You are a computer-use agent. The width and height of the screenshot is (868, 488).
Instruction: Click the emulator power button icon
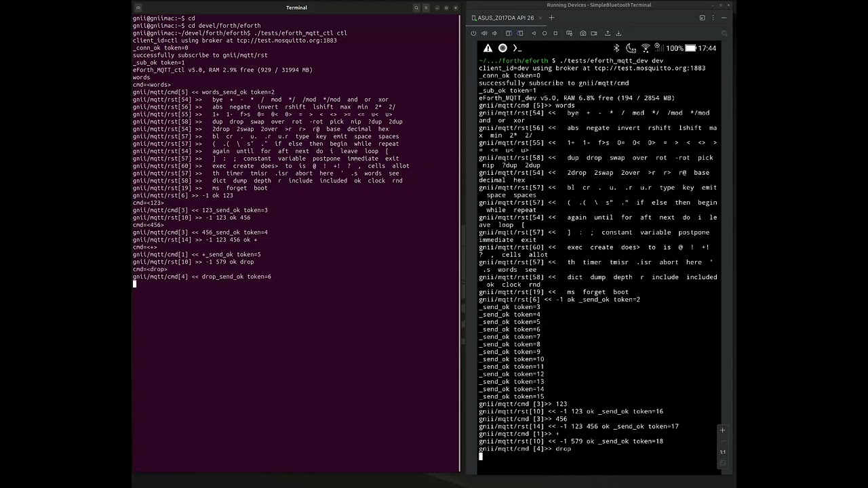(x=473, y=33)
